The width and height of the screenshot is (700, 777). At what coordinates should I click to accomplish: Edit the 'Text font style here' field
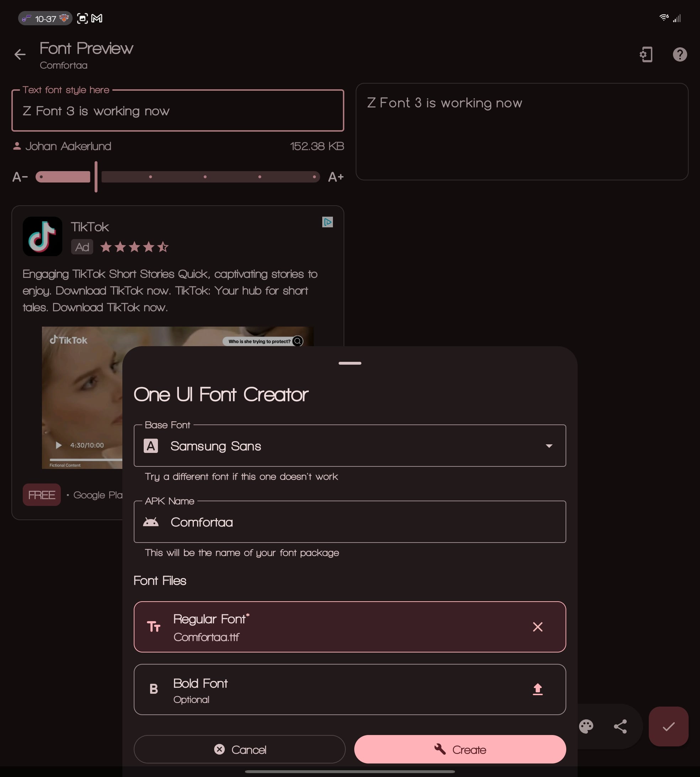click(178, 111)
